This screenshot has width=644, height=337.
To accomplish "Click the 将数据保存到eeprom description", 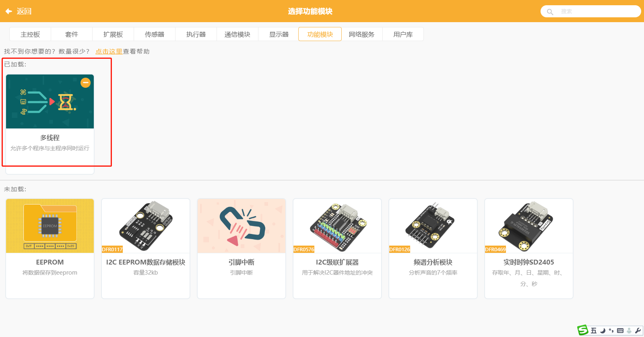I will 50,273.
